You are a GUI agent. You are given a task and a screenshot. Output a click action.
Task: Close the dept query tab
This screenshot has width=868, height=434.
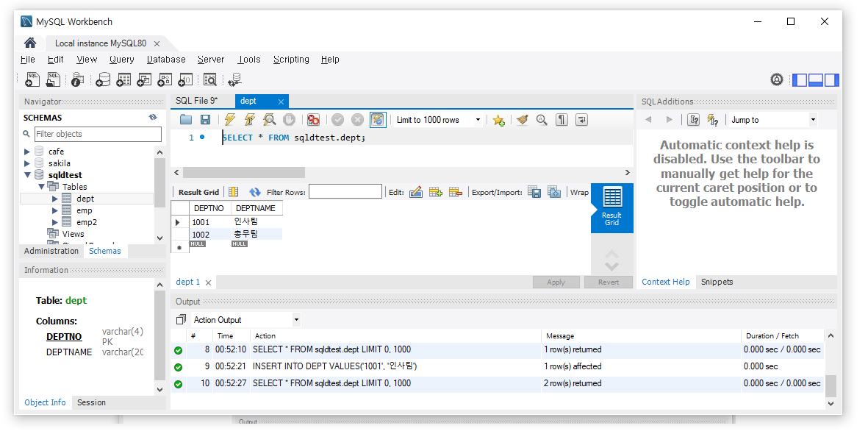click(x=281, y=102)
